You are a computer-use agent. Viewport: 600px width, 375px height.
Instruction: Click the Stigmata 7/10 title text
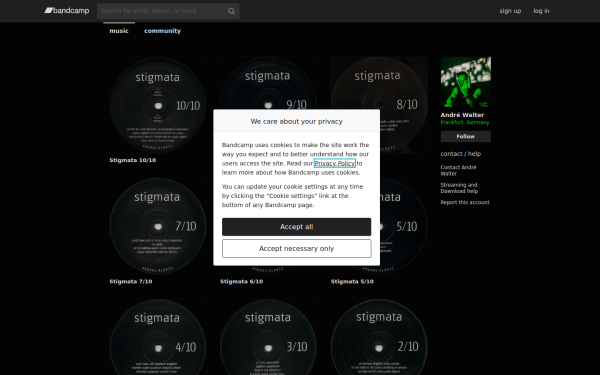(x=131, y=281)
